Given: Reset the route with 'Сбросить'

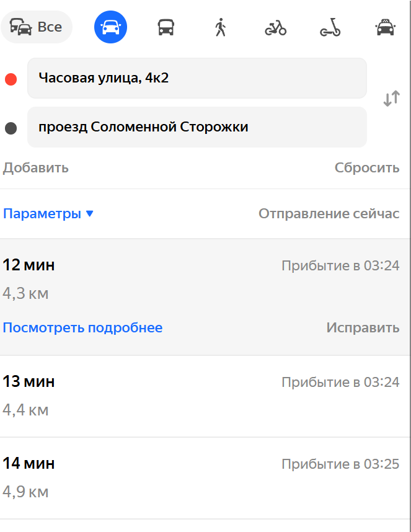Looking at the screenshot, I should pos(367,167).
